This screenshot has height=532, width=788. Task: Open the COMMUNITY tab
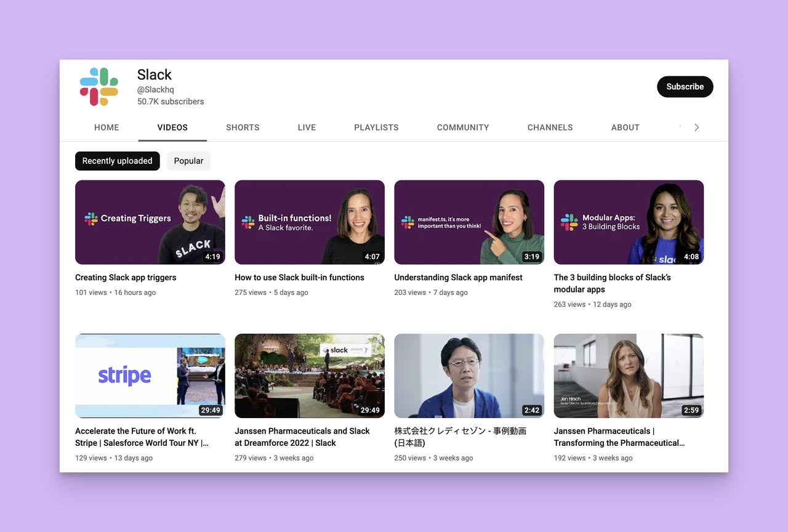[463, 127]
